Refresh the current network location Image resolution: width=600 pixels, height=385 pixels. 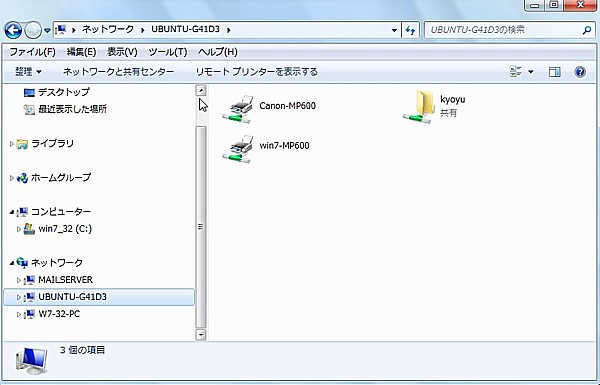point(410,30)
